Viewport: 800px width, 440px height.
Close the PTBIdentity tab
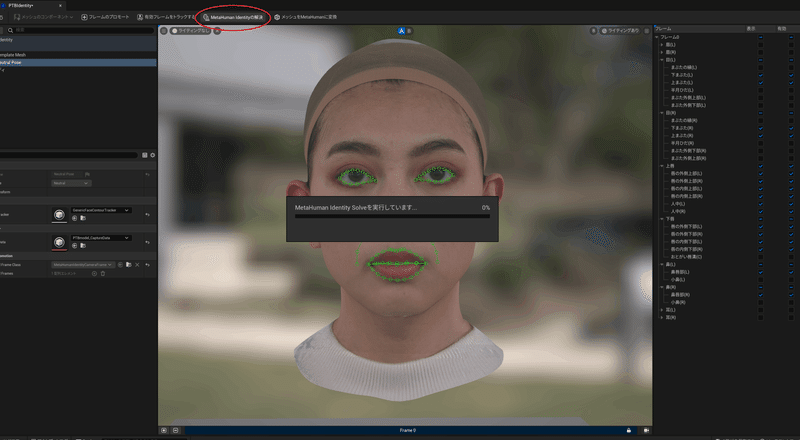(60, 5)
